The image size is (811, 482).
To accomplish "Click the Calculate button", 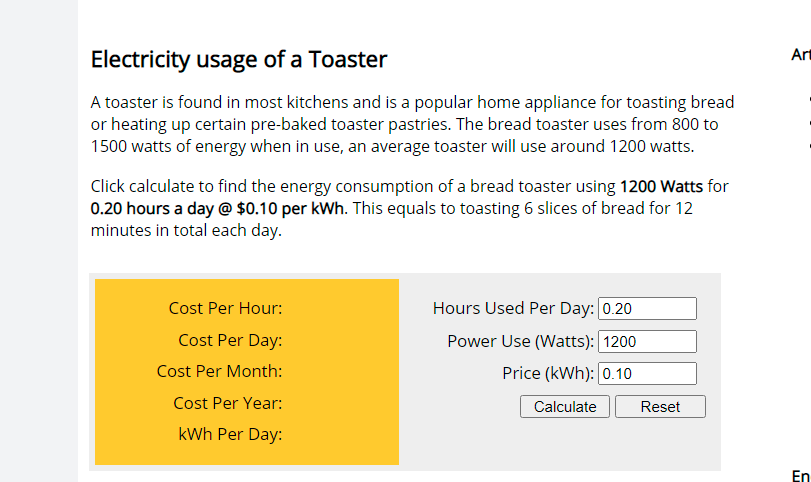I will point(565,407).
